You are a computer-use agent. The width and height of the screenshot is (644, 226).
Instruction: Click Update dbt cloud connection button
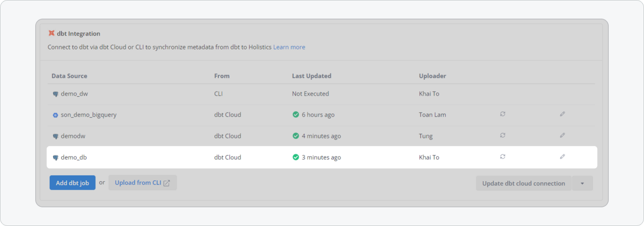524,183
